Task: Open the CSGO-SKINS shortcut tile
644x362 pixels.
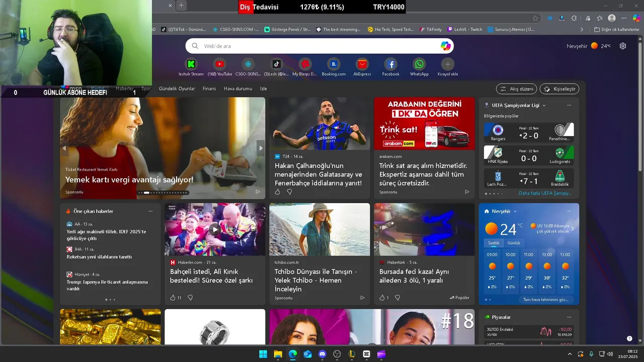Action: tap(248, 67)
